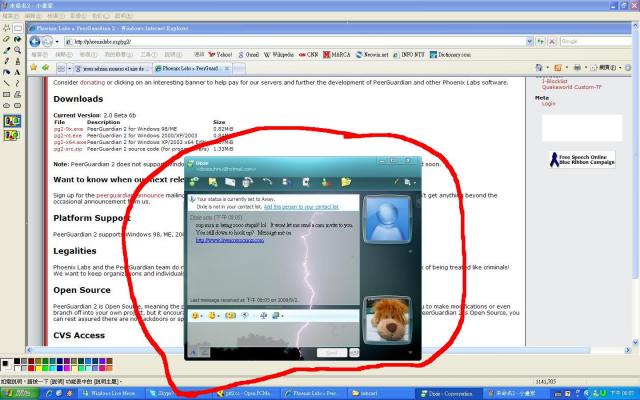Select the Magnifier tool in Paint
640x400 pixels.
pyautogui.click(x=18, y=50)
